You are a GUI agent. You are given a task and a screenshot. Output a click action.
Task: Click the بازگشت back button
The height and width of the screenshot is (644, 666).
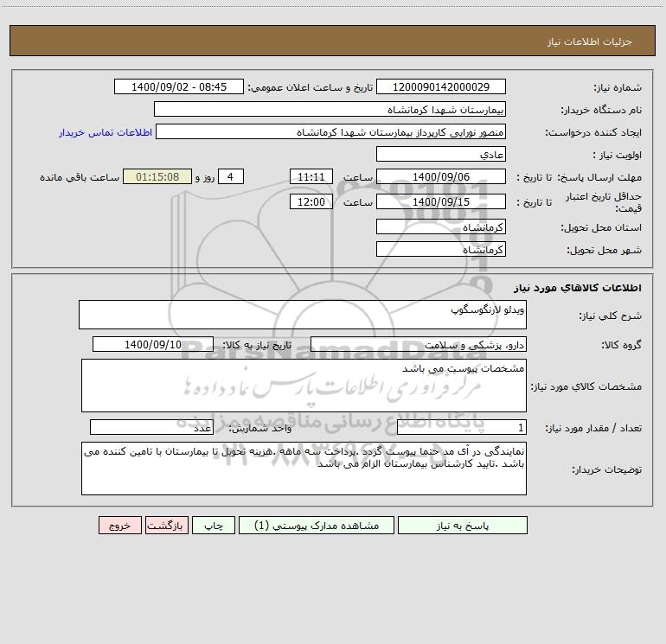(166, 526)
